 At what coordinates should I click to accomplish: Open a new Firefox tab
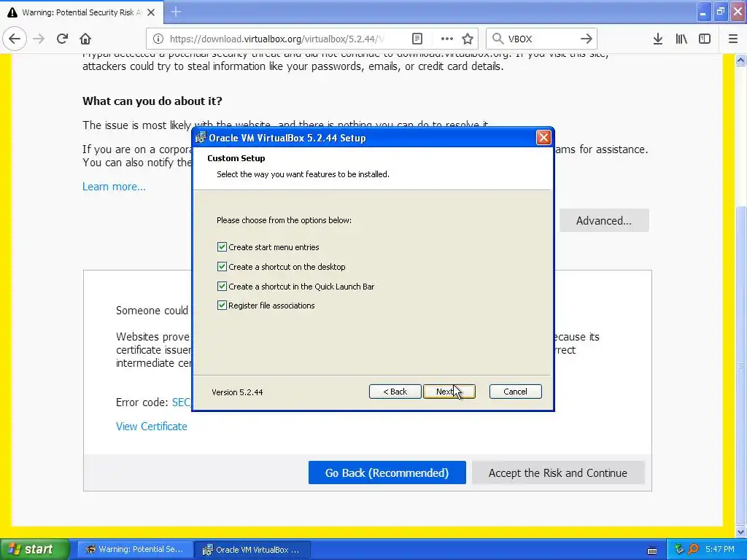(176, 12)
